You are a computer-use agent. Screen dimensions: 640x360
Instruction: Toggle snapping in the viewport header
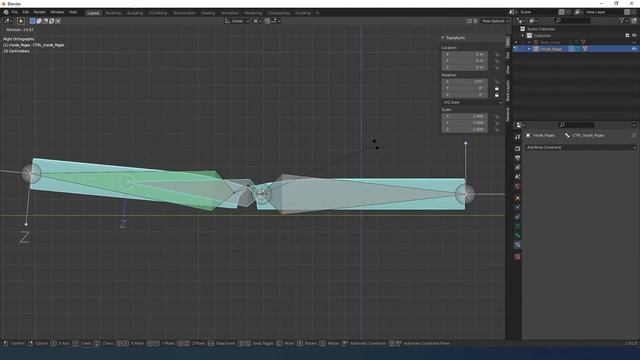[267, 21]
